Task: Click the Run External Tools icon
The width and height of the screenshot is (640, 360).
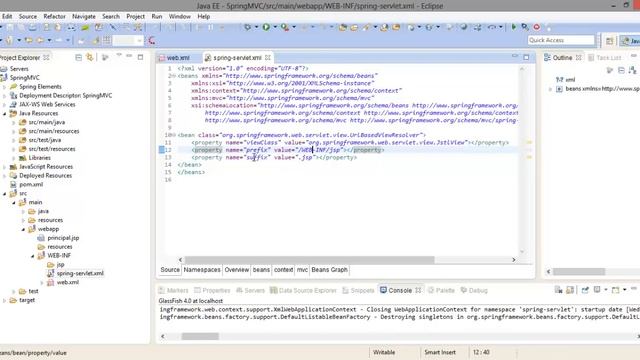Action: click(284, 27)
